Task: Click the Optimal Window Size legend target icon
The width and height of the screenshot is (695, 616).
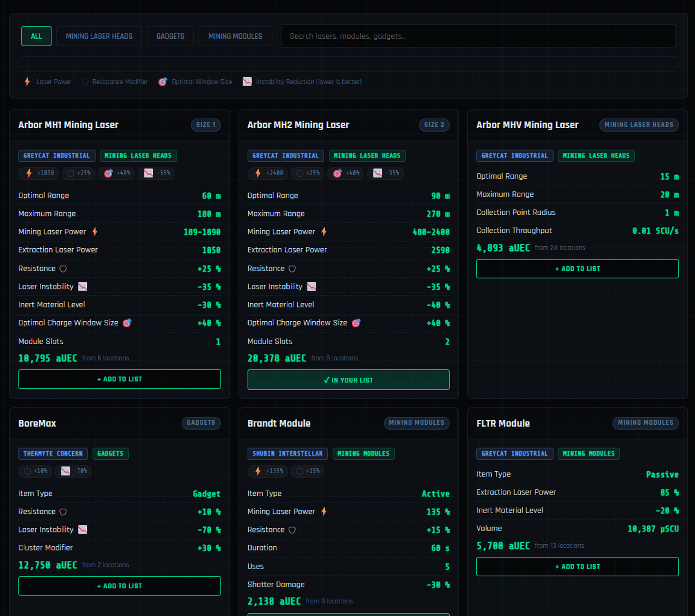Action: [162, 82]
